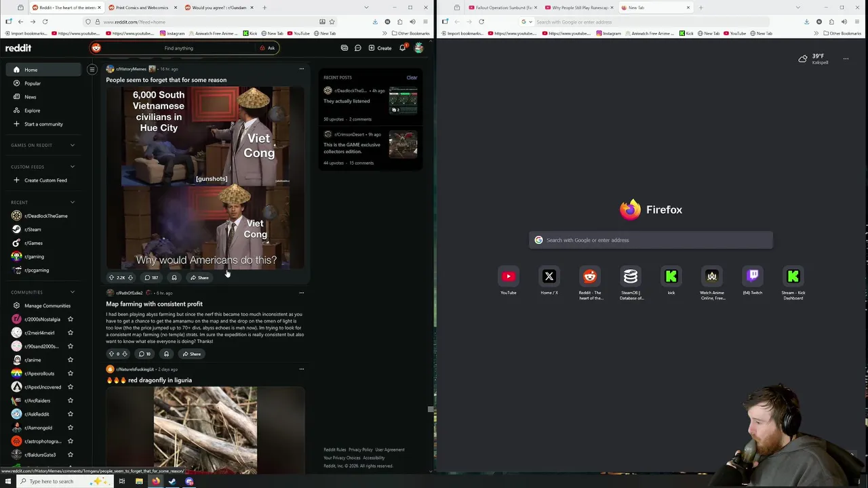Viewport: 868px width, 488px height.
Task: Go back in left Firefox window
Action: pos(20,22)
